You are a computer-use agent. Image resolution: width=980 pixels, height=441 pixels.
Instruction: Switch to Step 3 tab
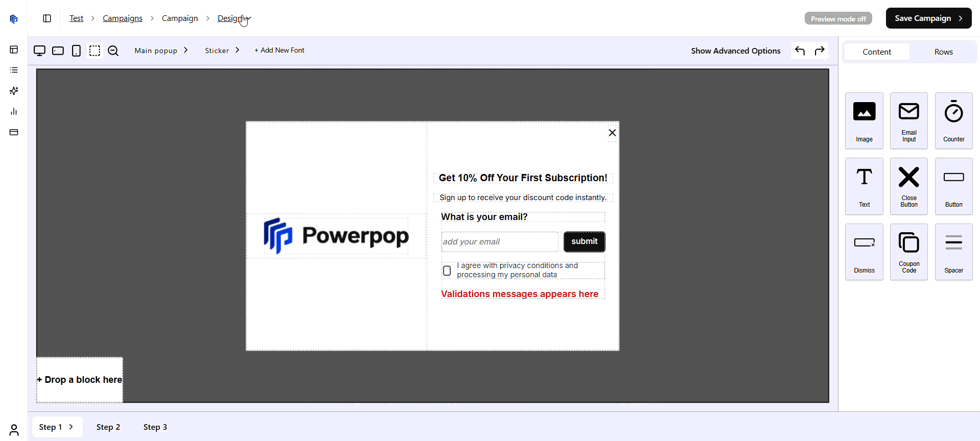pyautogui.click(x=155, y=427)
